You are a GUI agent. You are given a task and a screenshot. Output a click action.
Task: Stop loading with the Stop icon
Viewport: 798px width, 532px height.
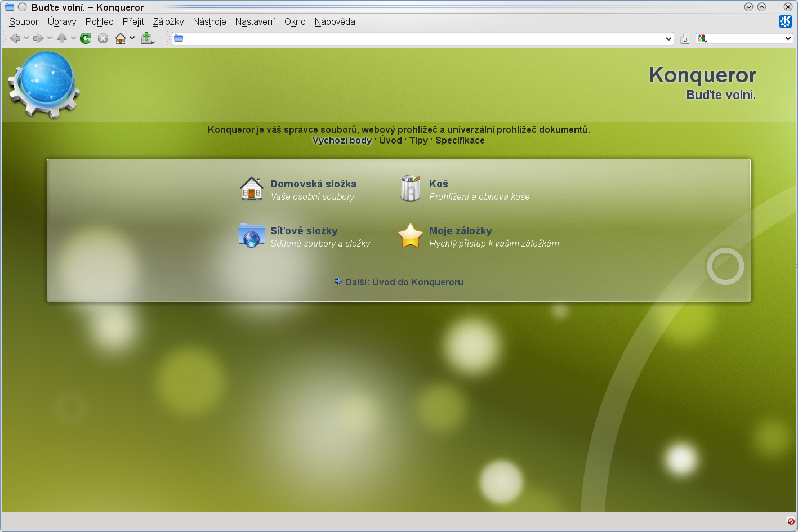(103, 38)
